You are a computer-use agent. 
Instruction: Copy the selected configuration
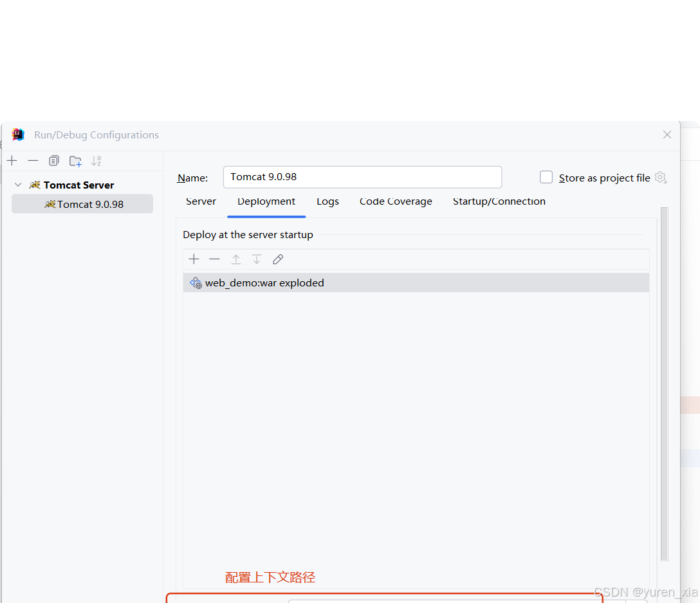(x=54, y=161)
